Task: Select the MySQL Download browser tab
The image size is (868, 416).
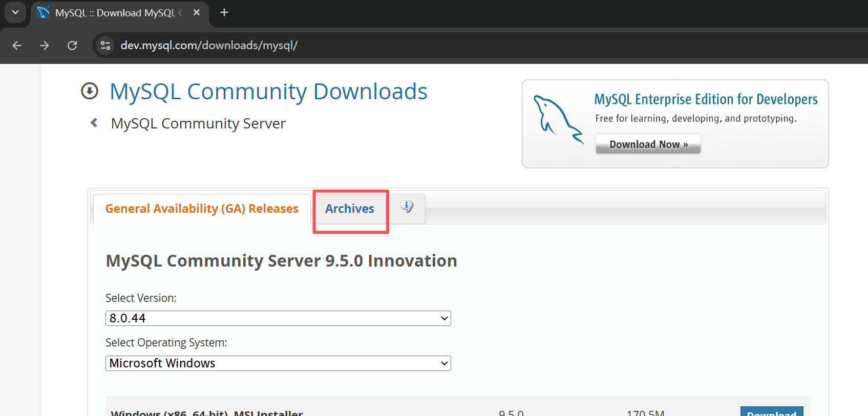Action: click(120, 13)
